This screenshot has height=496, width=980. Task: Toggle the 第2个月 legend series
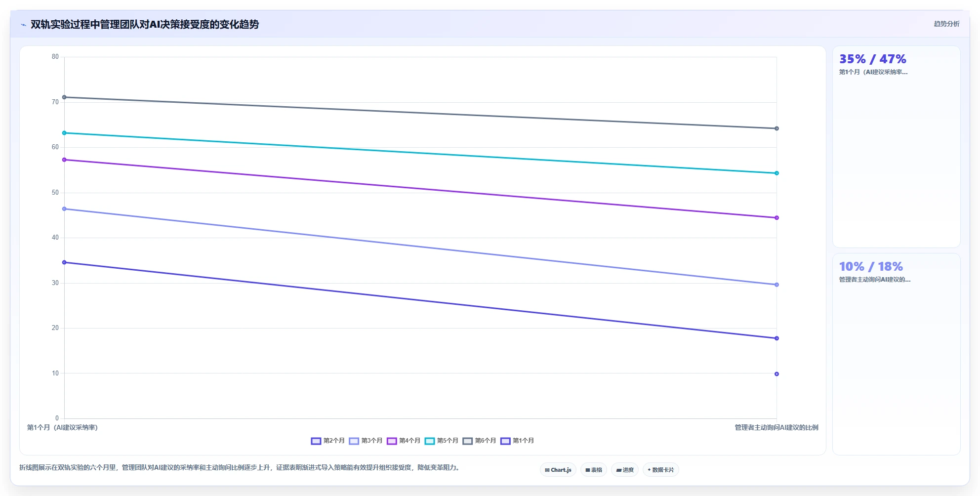coord(327,441)
